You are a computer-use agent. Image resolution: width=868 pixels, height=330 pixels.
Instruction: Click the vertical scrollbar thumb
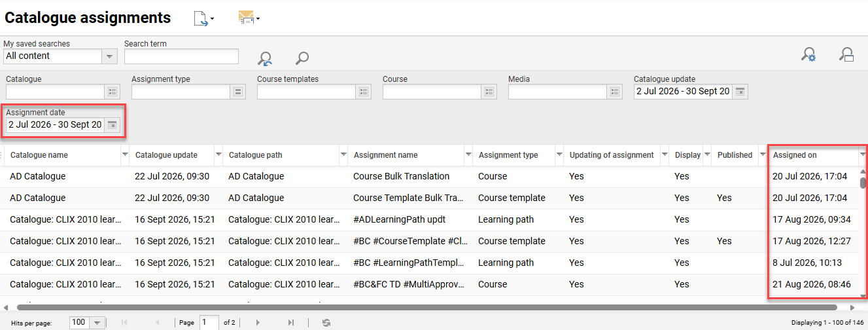pyautogui.click(x=863, y=183)
